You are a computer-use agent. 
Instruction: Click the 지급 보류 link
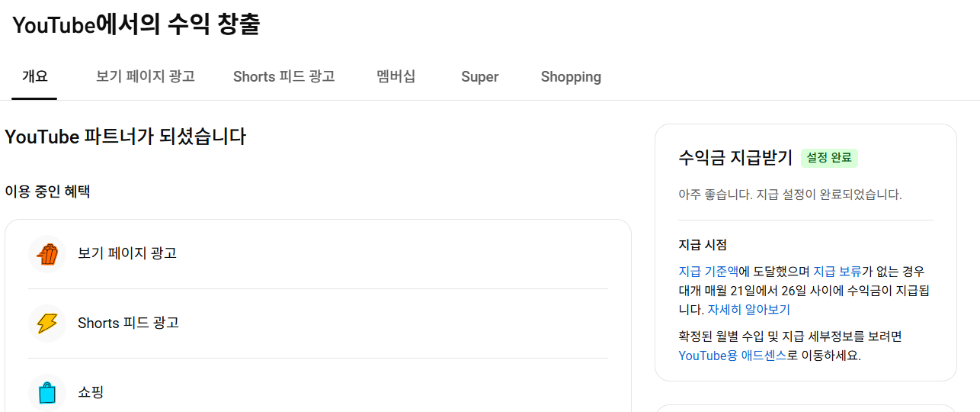[837, 271]
